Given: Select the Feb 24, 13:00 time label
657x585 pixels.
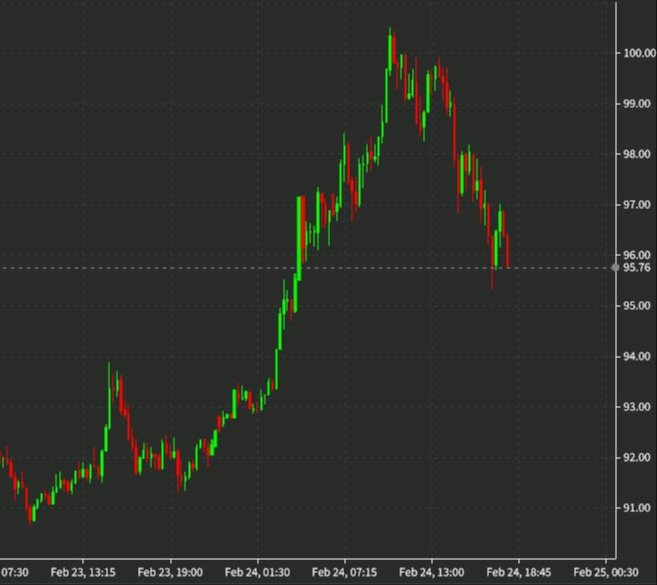Looking at the screenshot, I should pos(432,572).
